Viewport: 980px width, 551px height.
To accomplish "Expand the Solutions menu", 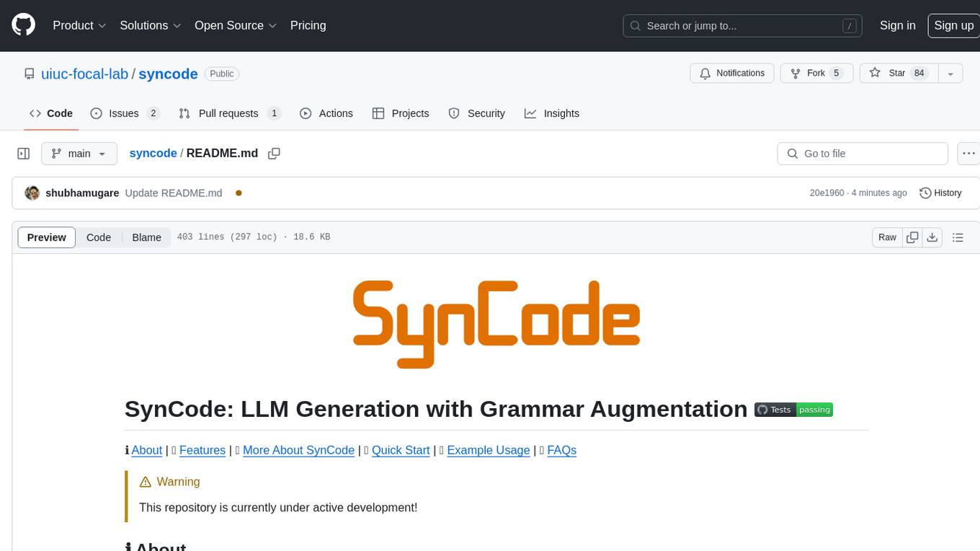I will [x=150, y=25].
